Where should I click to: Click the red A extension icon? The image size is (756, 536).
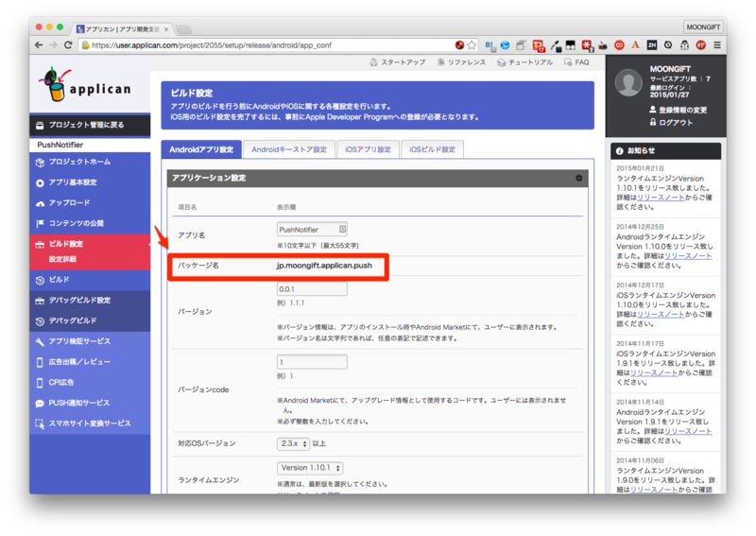635,44
